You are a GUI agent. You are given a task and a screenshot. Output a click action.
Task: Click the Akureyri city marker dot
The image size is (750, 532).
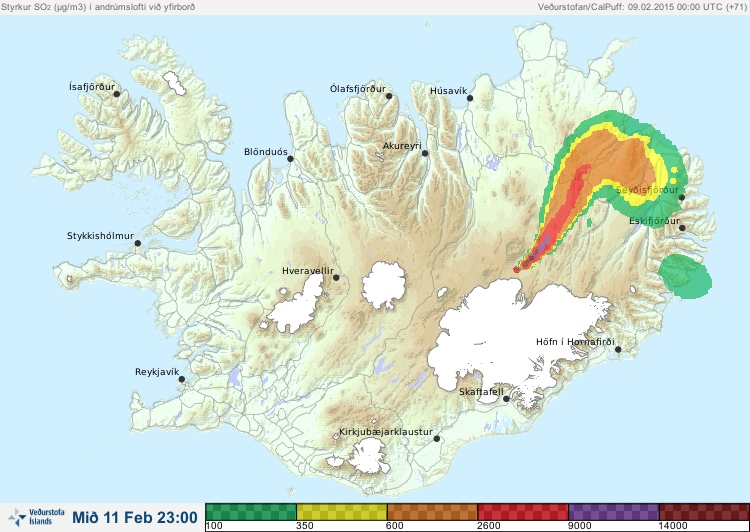425,153
